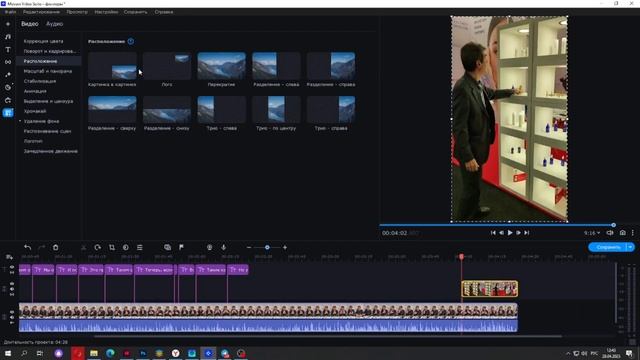Rotate the clip with the rotate icon
Screen dimensions: 640x360
point(98,247)
